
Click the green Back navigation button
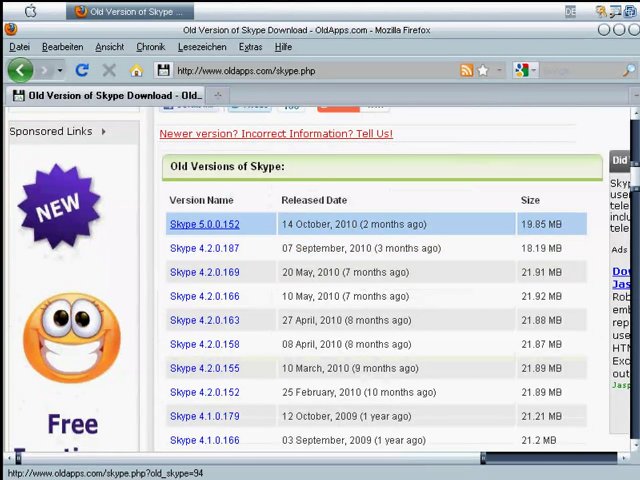pos(20,70)
